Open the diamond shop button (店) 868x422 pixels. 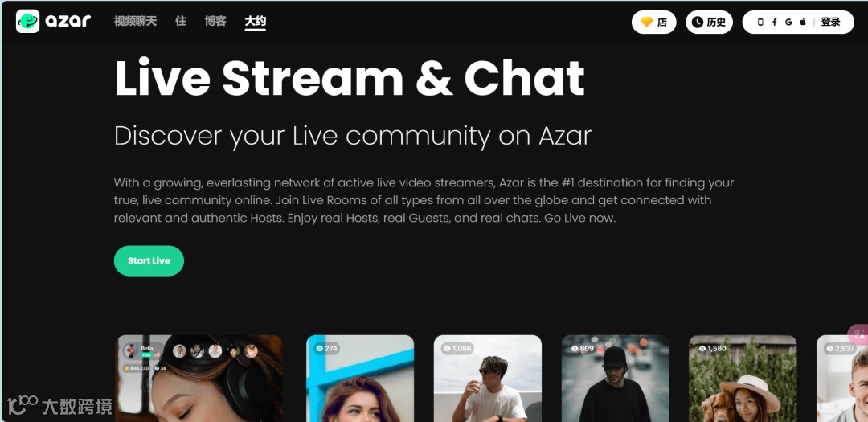[x=653, y=23]
